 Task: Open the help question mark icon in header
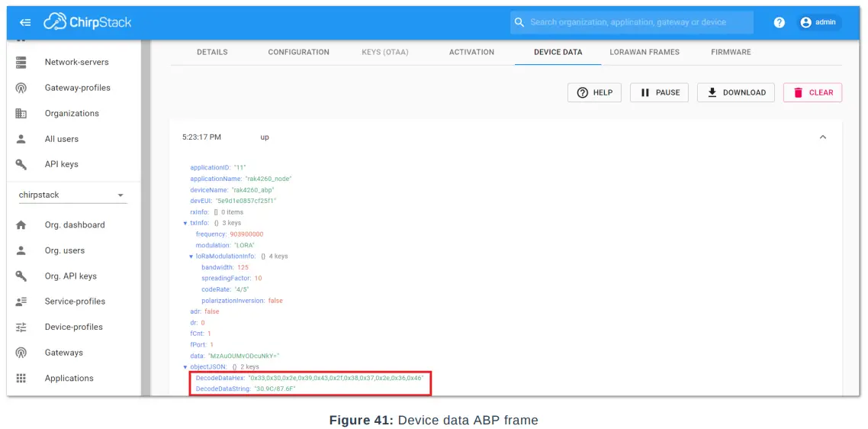click(x=780, y=23)
